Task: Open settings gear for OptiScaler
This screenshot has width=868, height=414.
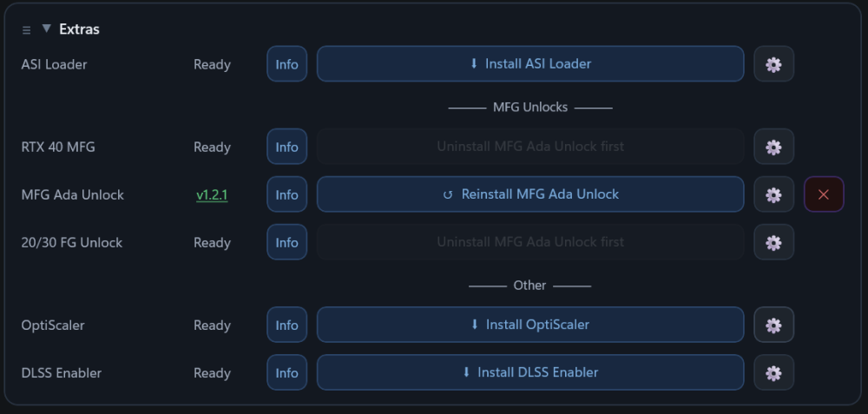Action: (x=773, y=325)
